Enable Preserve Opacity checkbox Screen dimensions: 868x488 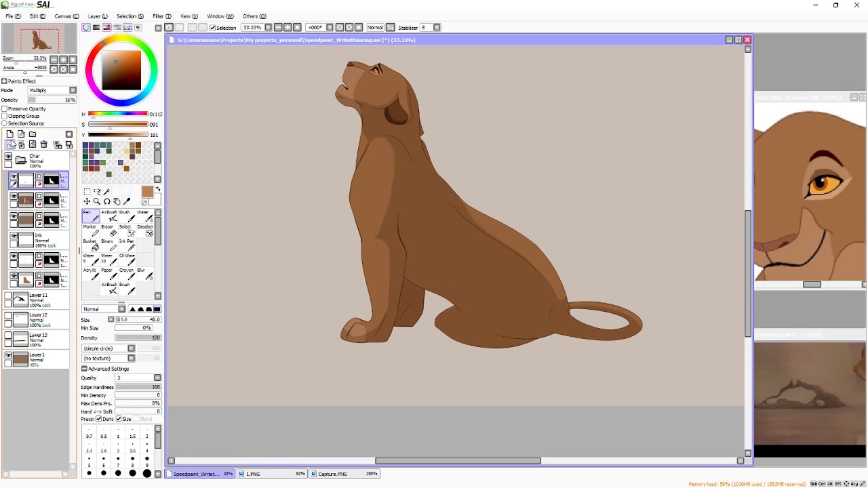click(x=4, y=108)
